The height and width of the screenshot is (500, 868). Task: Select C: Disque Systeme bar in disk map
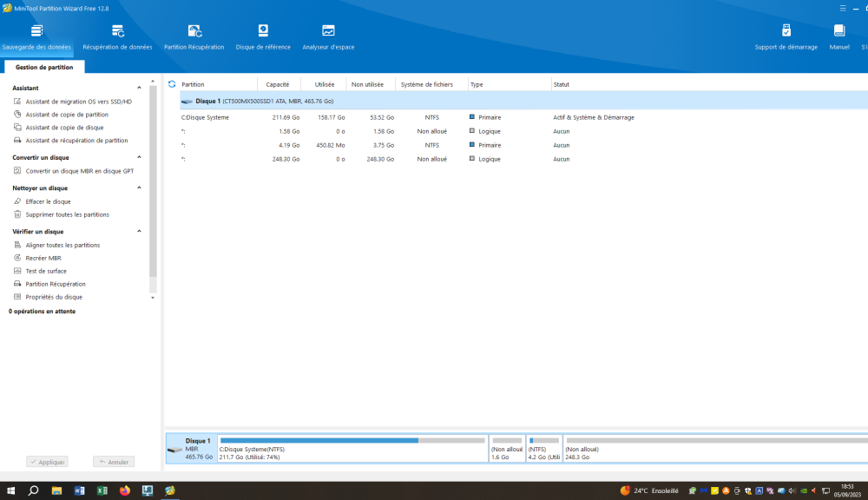[x=352, y=448]
